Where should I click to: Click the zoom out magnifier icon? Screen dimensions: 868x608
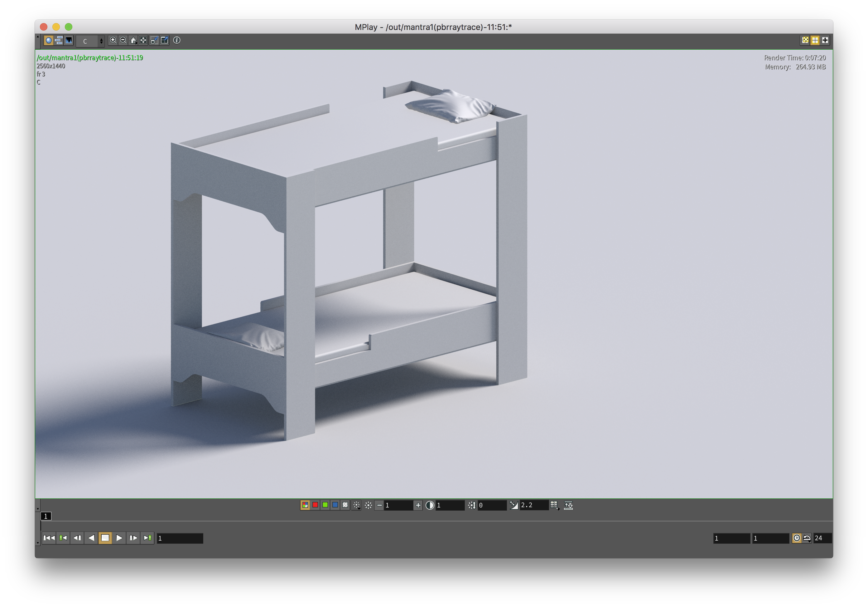click(x=123, y=40)
